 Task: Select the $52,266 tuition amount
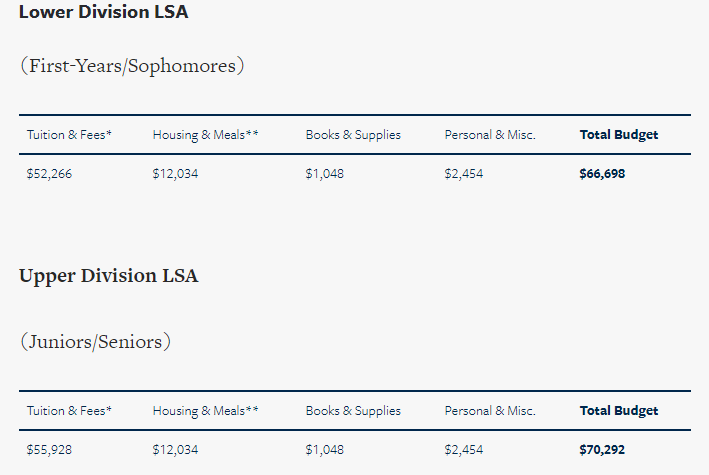coord(49,174)
